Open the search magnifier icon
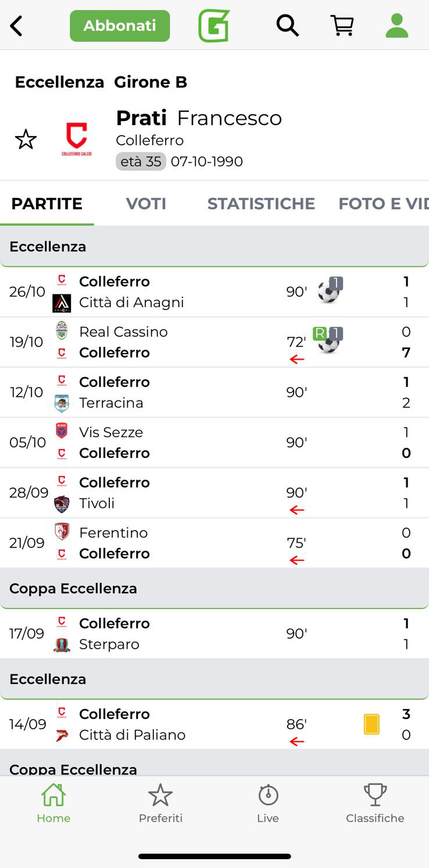Image resolution: width=429 pixels, height=868 pixels. tap(287, 26)
